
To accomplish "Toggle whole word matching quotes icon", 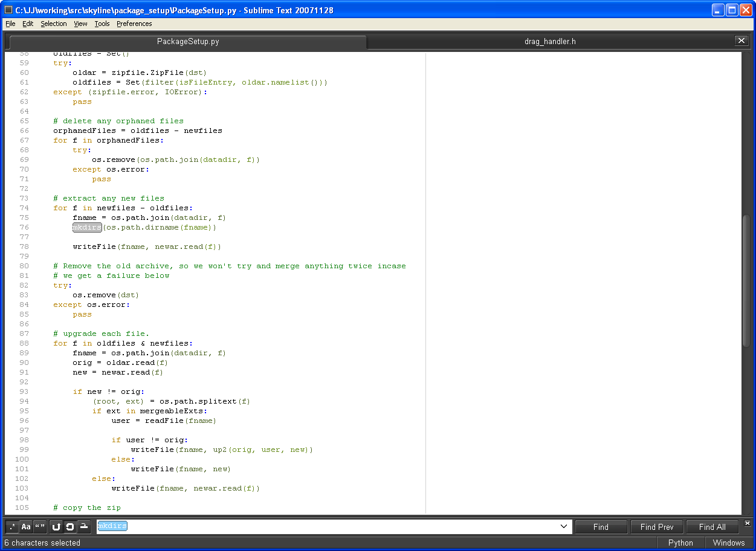I will tap(39, 527).
